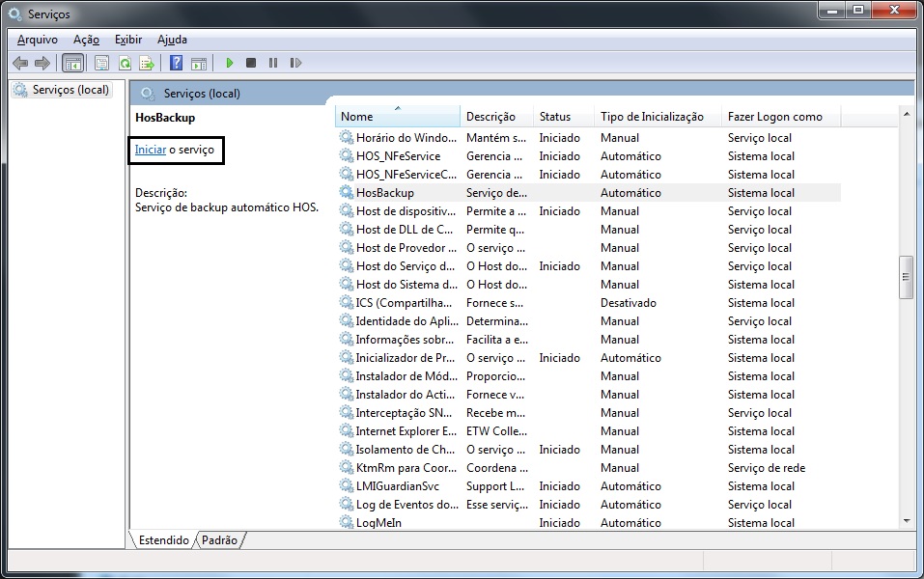Select Serviços (local) in the left tree

pyautogui.click(x=70, y=90)
